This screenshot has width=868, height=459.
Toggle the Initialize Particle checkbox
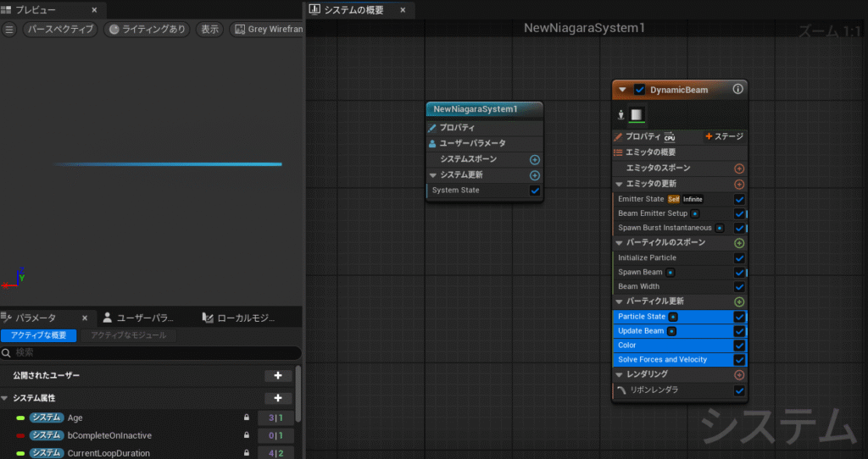tap(738, 258)
